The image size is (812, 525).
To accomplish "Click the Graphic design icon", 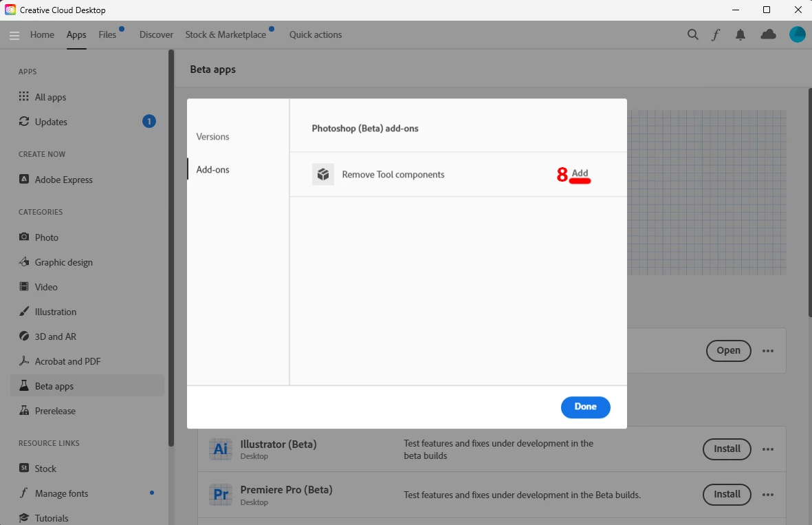I will (24, 261).
